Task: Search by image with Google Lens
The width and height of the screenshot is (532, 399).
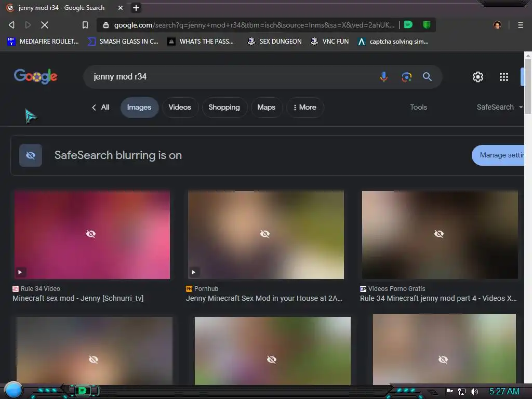Action: click(406, 77)
